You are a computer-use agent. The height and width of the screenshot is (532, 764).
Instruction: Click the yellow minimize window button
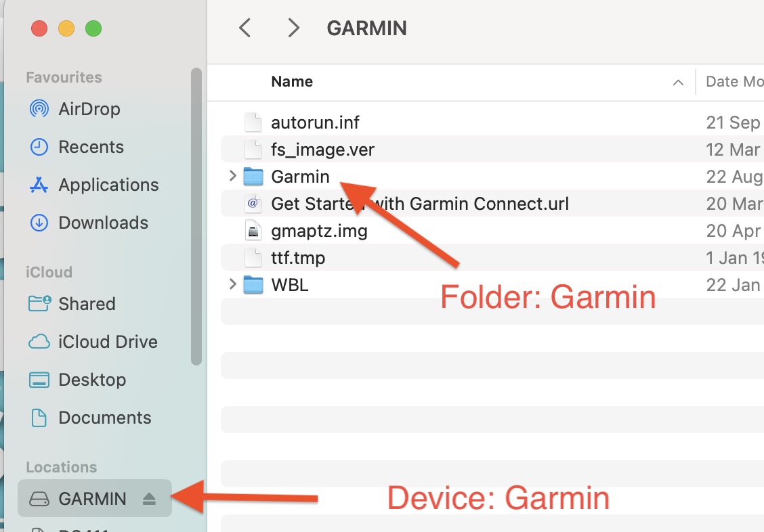(66, 28)
